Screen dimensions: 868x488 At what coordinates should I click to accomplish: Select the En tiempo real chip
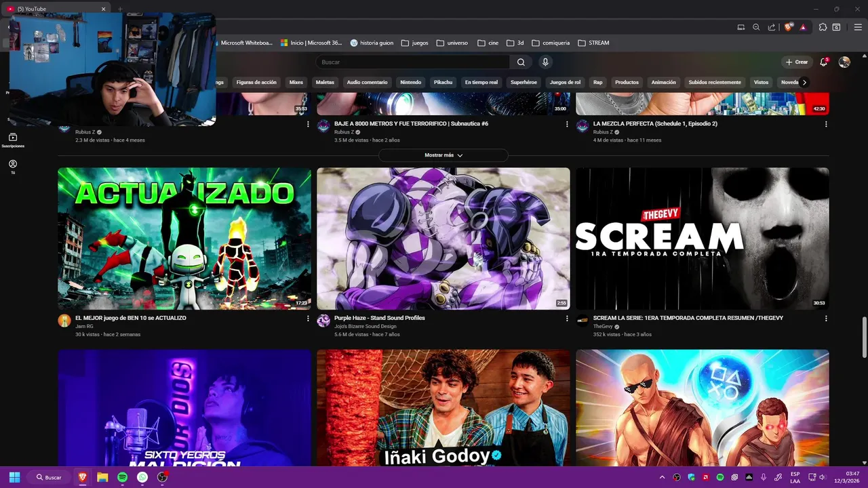point(481,82)
